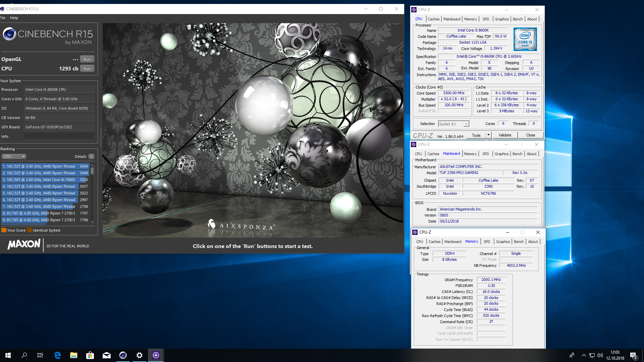Click top CPU-Z window title icon
Image resolution: width=644 pixels, height=362 pixels.
click(414, 10)
